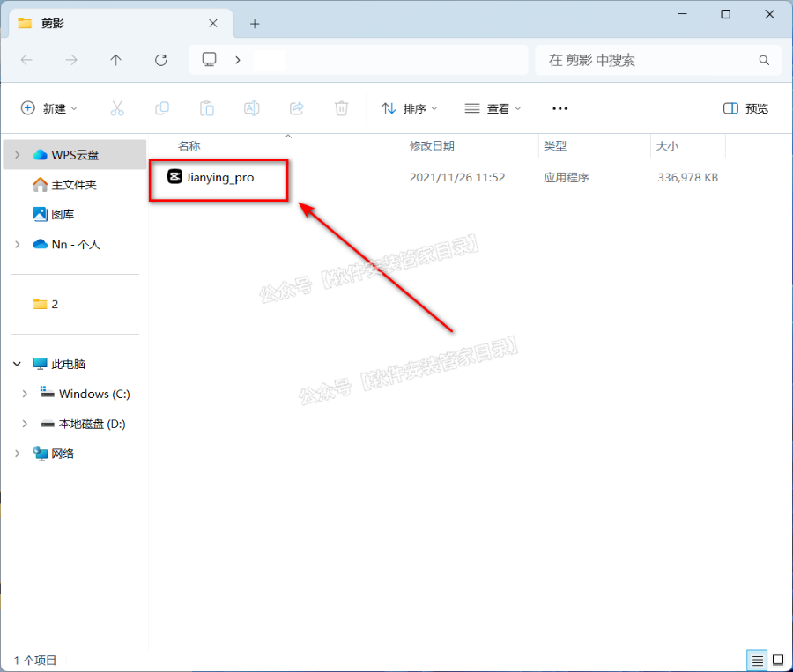Select WPS云盘 in the sidebar
This screenshot has width=793, height=672.
point(75,155)
